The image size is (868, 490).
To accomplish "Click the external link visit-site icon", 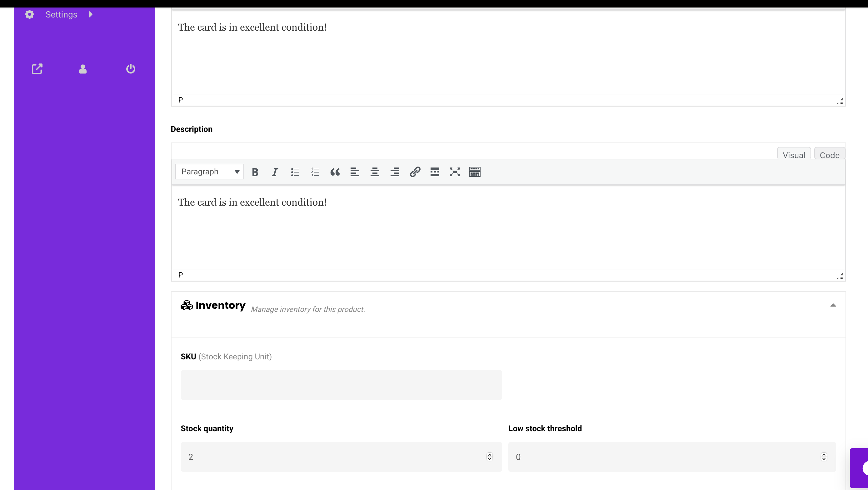I will 37,69.
